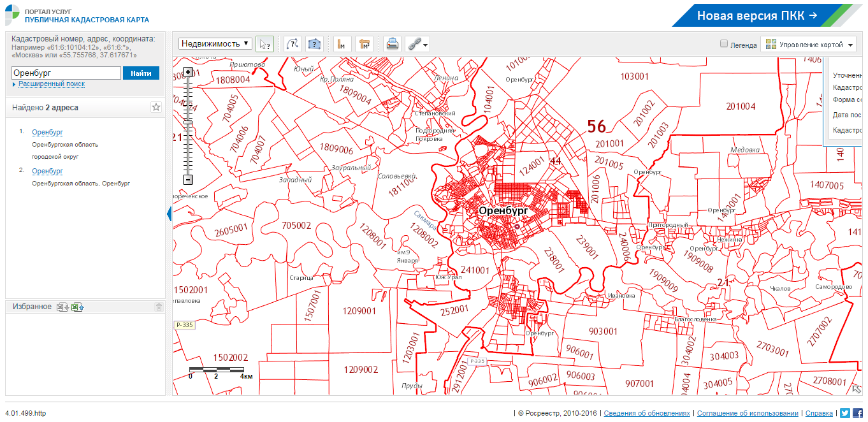Open the Управление картой dropdown

809,45
